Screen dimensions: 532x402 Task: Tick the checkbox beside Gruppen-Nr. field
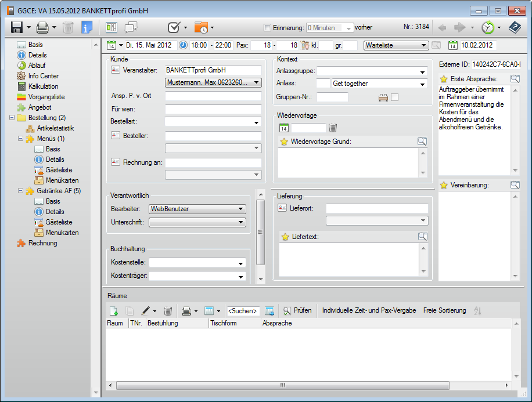pos(395,97)
